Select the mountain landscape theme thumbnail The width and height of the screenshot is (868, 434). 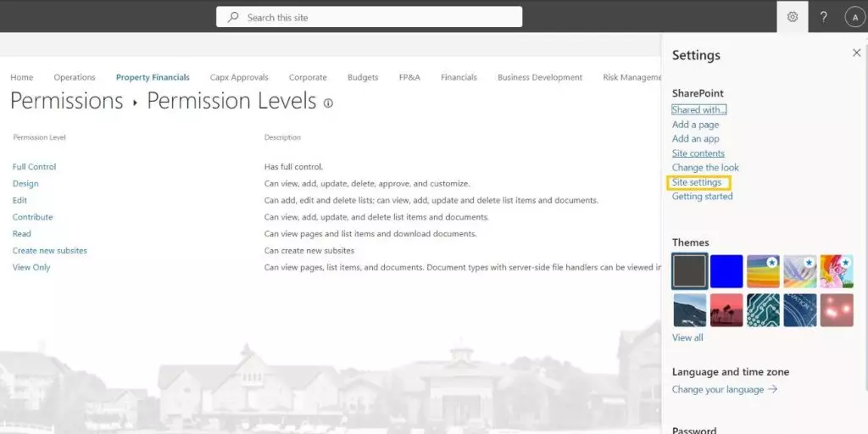pos(689,310)
